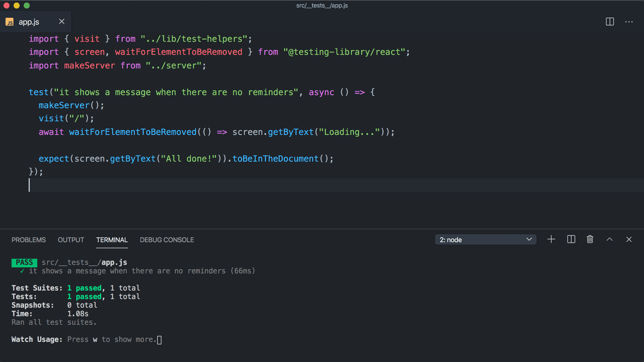Open the '2: node' terminal selector dropdown
Viewport: 644px width, 362px height.
(485, 240)
